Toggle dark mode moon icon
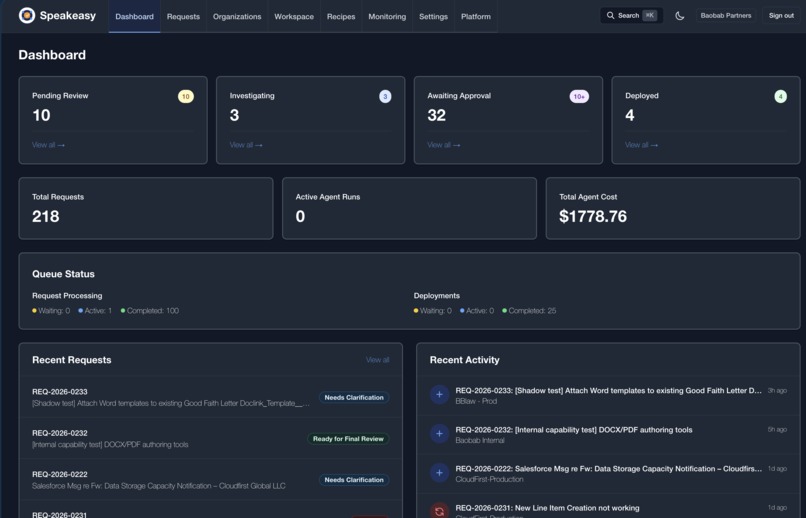 pos(680,16)
